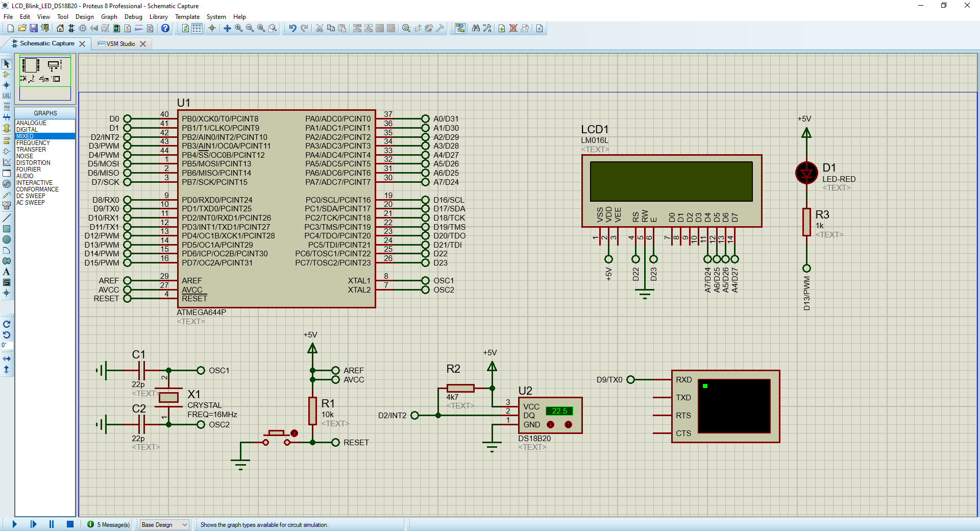Screen dimensions: 980x531
Task: Select the Junction Dot tool
Action: pos(7,85)
